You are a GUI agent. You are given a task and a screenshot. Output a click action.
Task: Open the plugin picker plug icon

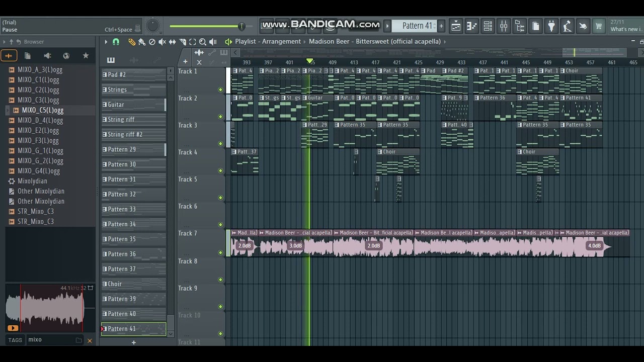coord(551,26)
